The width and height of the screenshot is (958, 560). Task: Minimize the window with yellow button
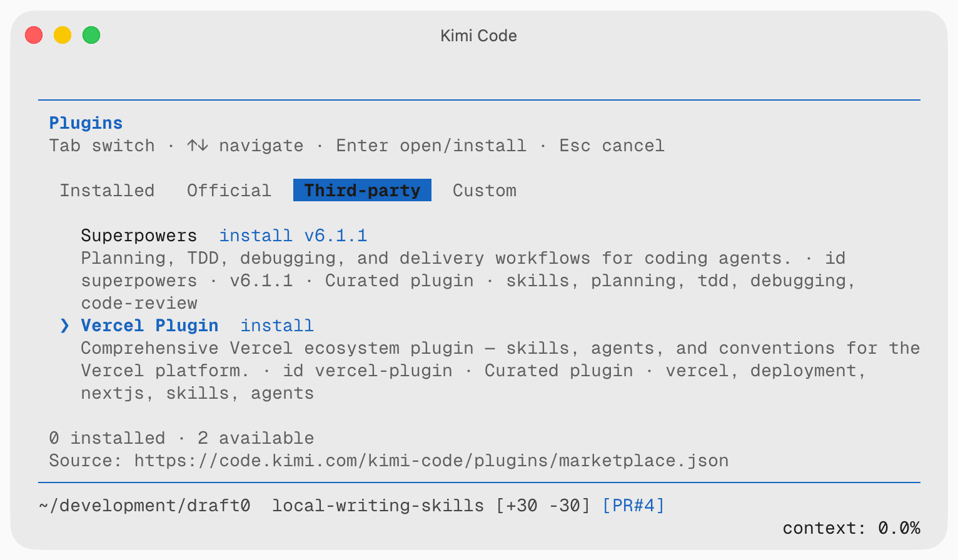click(63, 35)
